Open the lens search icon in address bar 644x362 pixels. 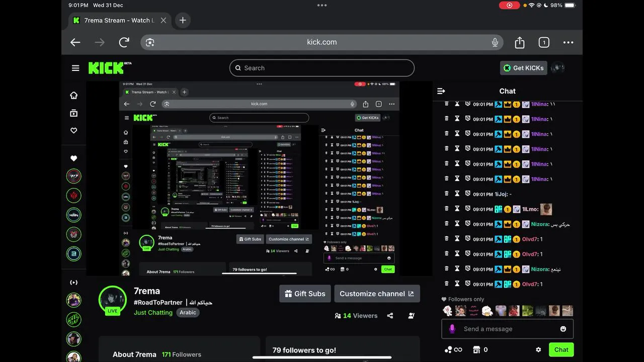150,42
